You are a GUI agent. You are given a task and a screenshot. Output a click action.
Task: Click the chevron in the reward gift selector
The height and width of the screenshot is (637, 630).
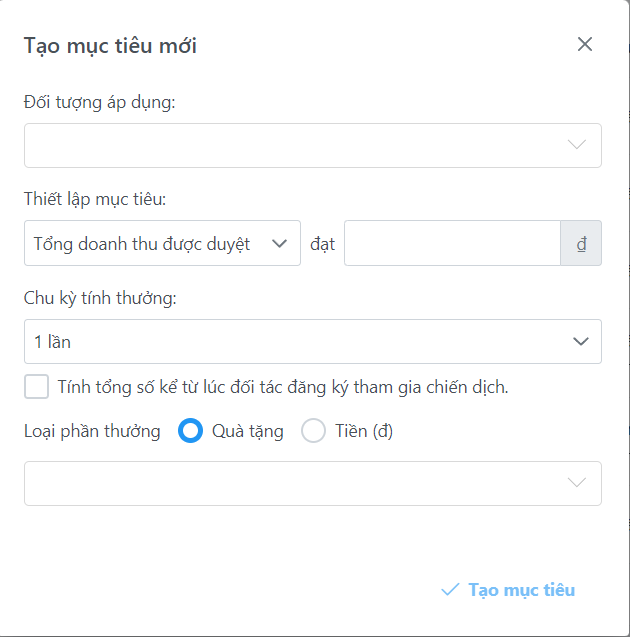pos(577,483)
